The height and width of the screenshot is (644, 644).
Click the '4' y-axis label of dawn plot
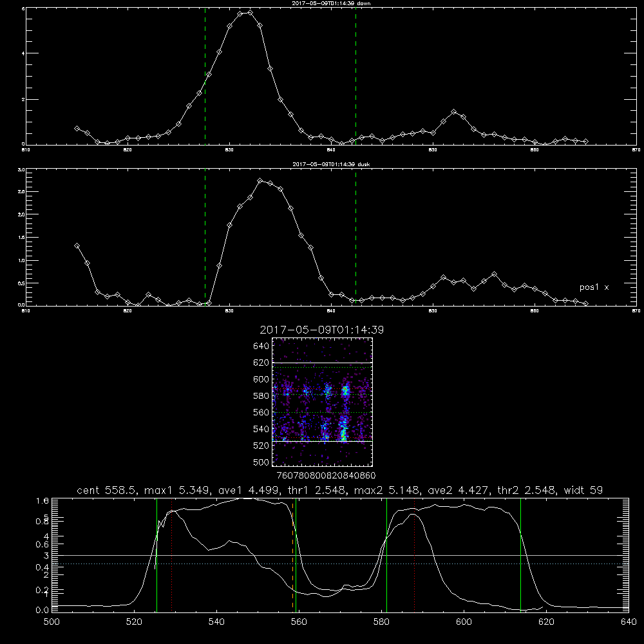[23, 53]
